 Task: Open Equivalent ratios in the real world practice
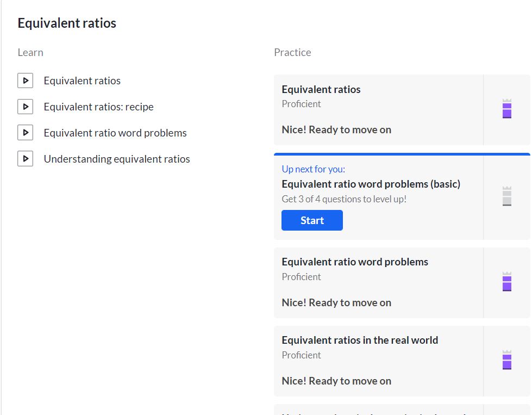point(360,340)
